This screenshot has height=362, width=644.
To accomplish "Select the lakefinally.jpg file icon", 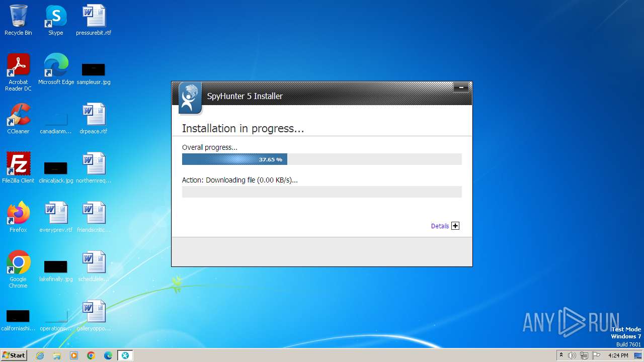I will tap(56, 266).
